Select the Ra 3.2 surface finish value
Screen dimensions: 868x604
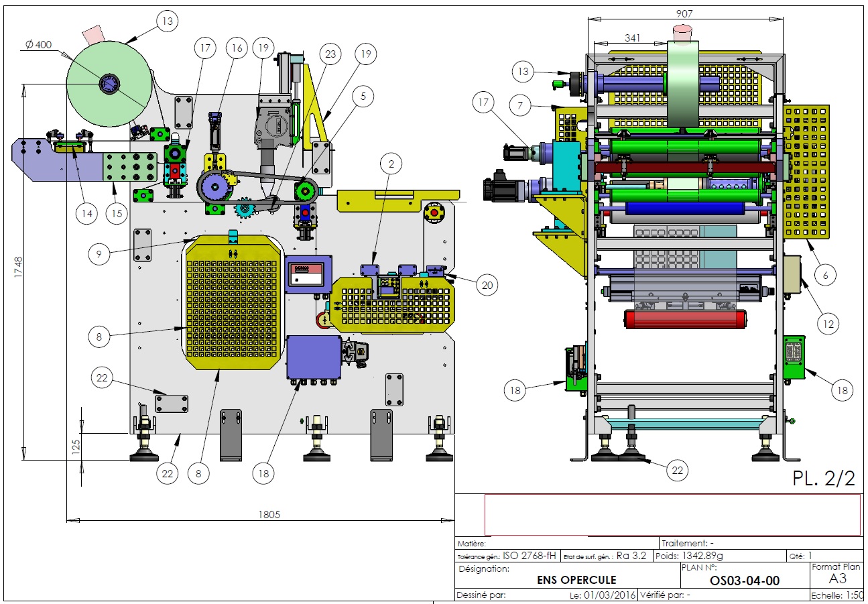(631, 556)
